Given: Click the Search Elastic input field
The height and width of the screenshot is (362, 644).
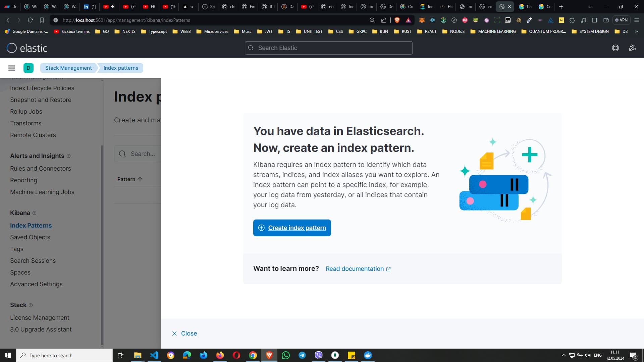Looking at the screenshot, I should [x=328, y=48].
